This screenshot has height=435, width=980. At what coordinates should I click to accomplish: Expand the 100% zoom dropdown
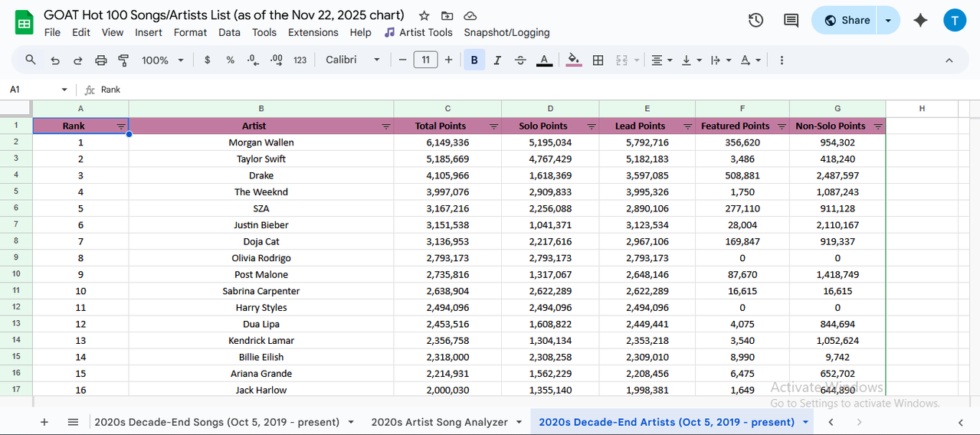163,60
